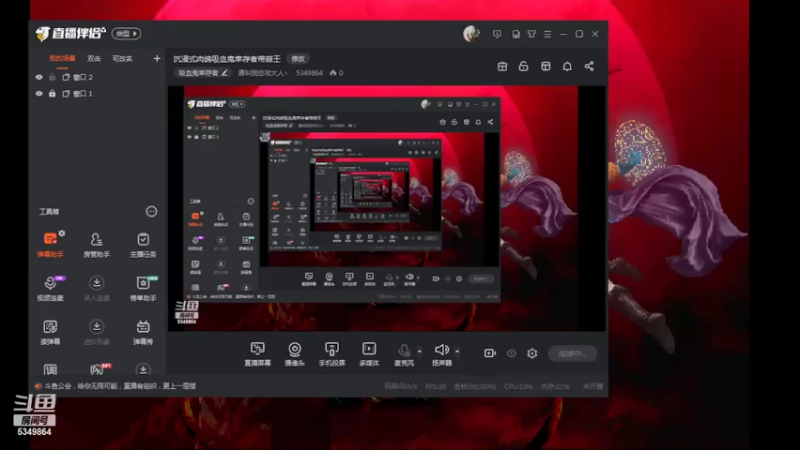Open the 榜单助手 tool
This screenshot has height=450, width=800.
pyautogui.click(x=143, y=288)
